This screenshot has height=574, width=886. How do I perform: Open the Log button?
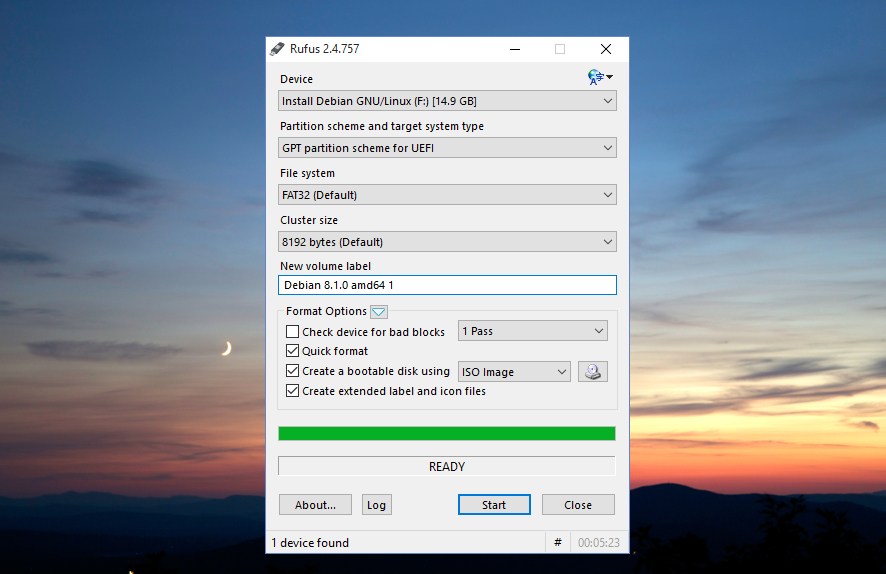click(x=376, y=505)
